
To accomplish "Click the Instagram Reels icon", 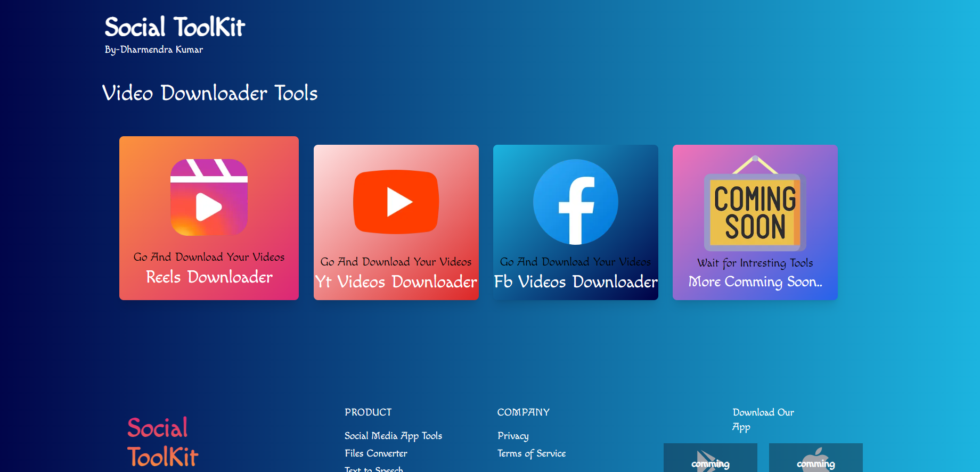I will click(209, 197).
